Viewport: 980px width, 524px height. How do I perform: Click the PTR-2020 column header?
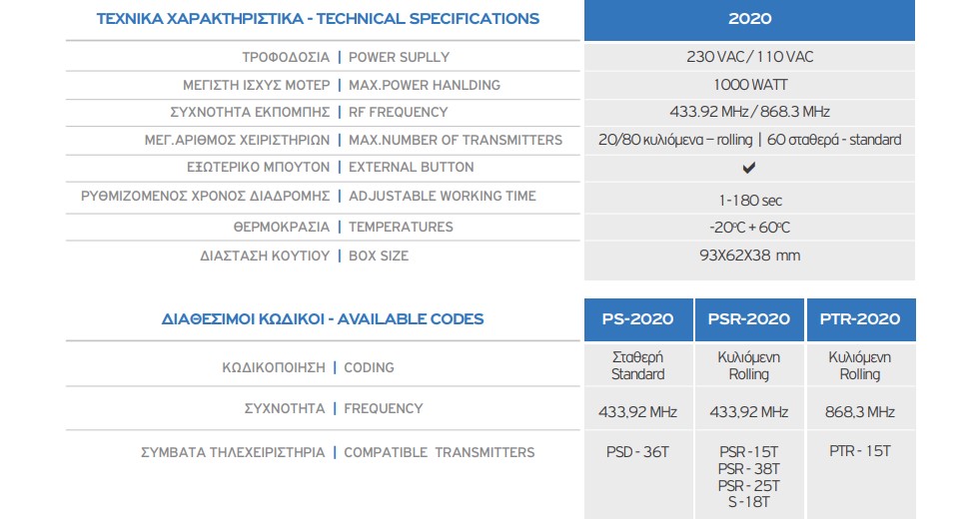click(x=861, y=319)
